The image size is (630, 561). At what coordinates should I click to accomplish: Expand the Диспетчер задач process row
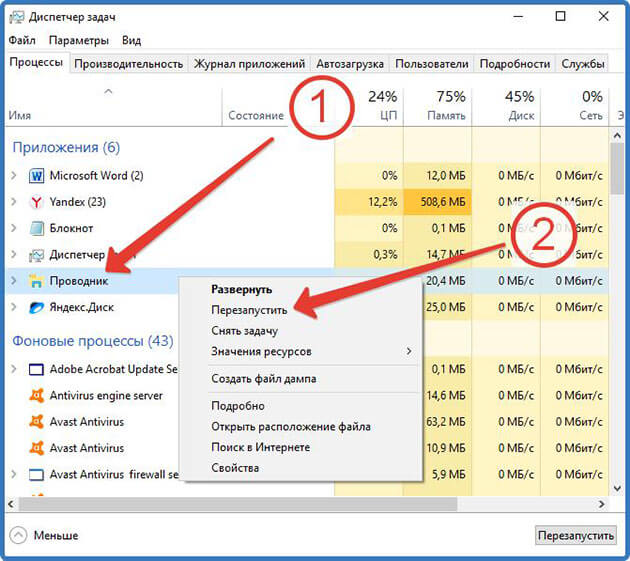14,254
